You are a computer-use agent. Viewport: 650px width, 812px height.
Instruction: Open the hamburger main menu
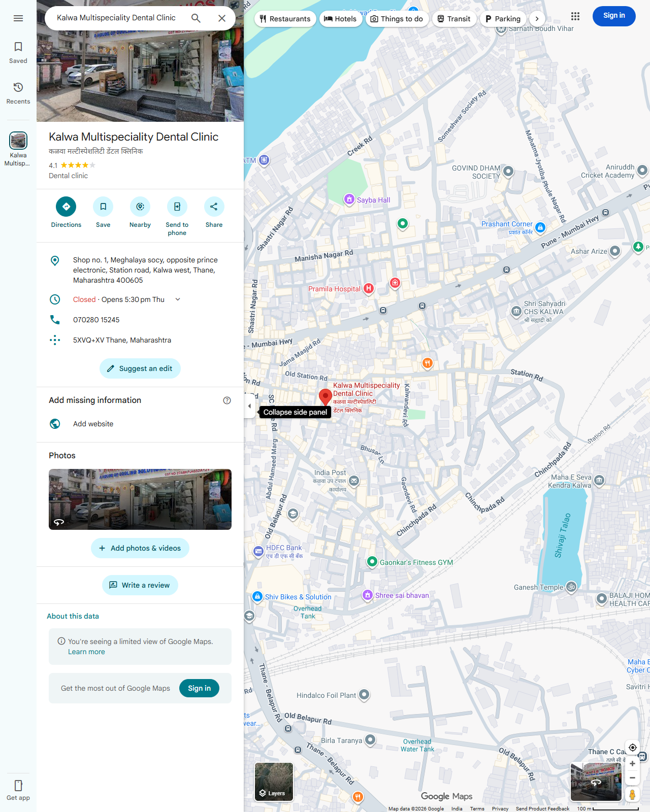[18, 18]
